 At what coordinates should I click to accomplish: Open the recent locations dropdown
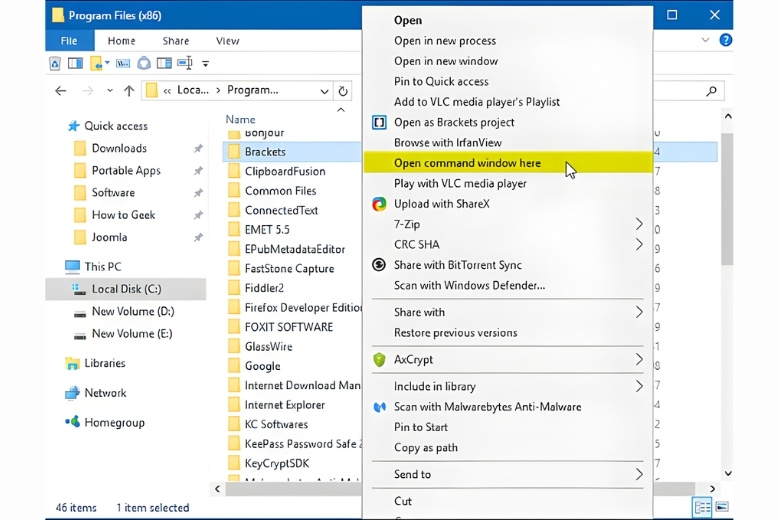click(x=110, y=91)
